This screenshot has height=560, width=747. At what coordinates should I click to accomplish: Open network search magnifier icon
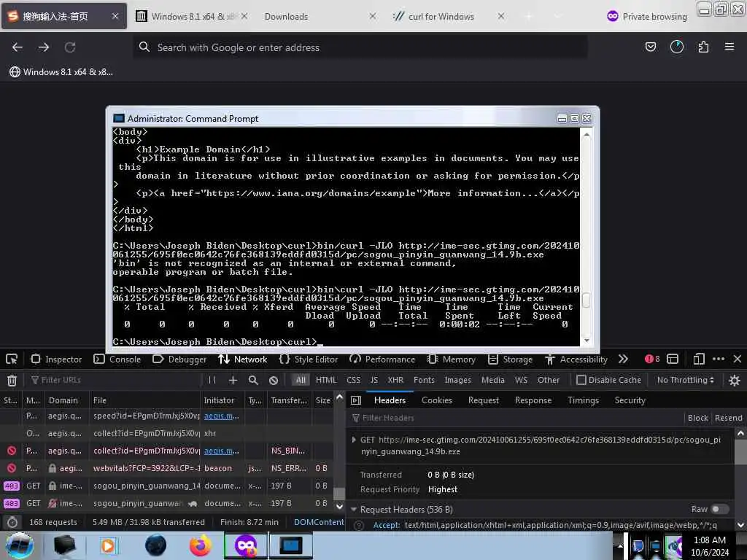tap(253, 380)
